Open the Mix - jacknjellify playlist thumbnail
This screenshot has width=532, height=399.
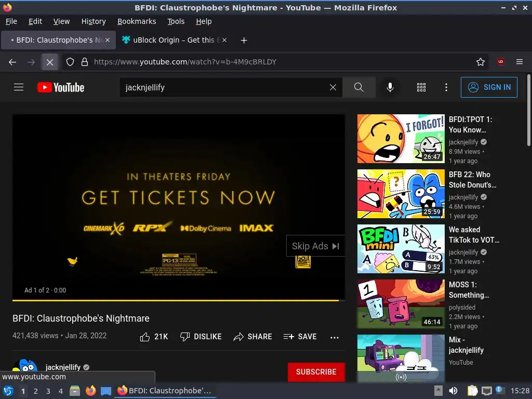401,358
